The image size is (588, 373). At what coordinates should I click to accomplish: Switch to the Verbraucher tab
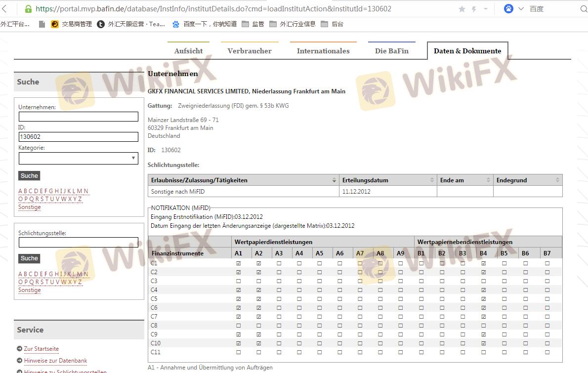(250, 51)
